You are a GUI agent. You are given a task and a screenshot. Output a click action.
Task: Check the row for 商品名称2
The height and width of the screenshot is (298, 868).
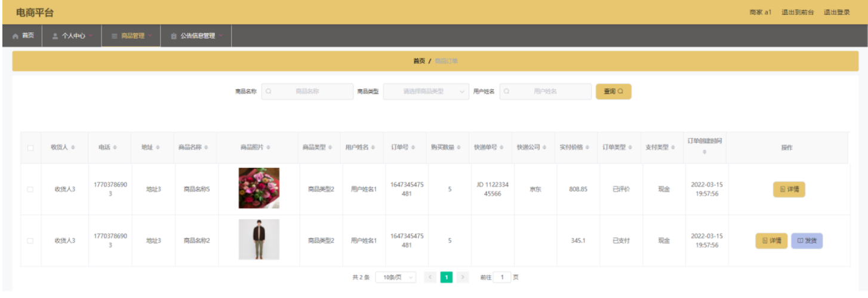tap(30, 241)
